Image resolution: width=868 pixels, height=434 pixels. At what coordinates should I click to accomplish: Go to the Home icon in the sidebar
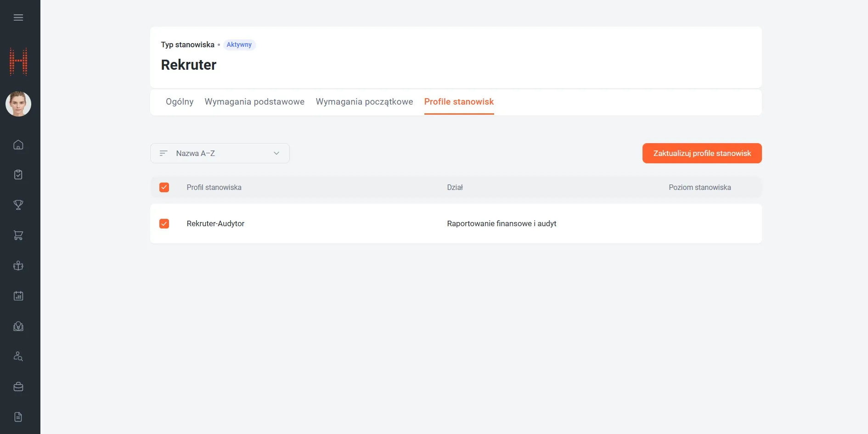coord(18,145)
